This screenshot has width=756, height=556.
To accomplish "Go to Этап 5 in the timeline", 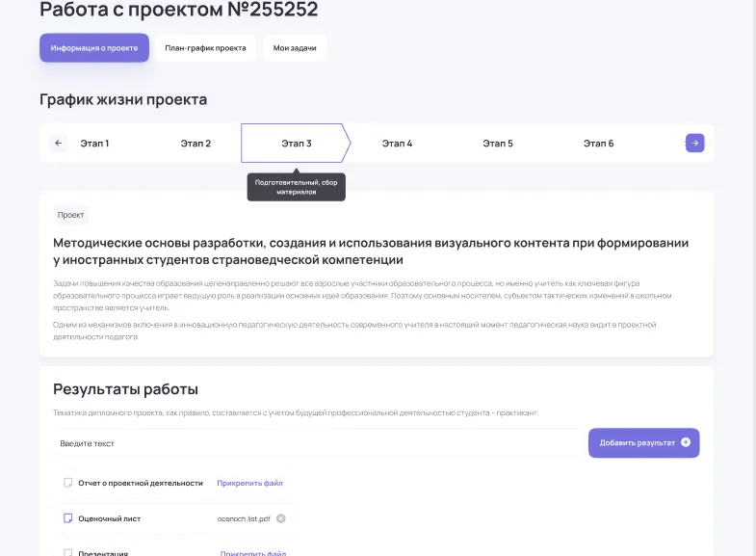I will (497, 144).
